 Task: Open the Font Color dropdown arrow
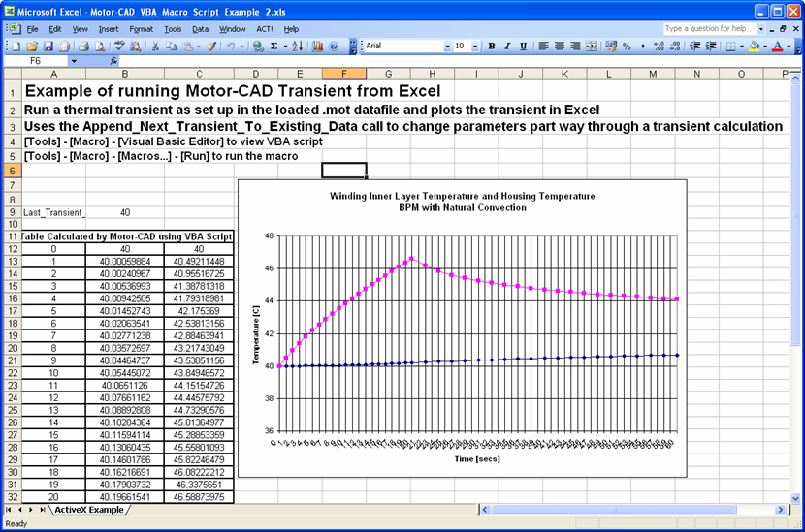point(789,47)
